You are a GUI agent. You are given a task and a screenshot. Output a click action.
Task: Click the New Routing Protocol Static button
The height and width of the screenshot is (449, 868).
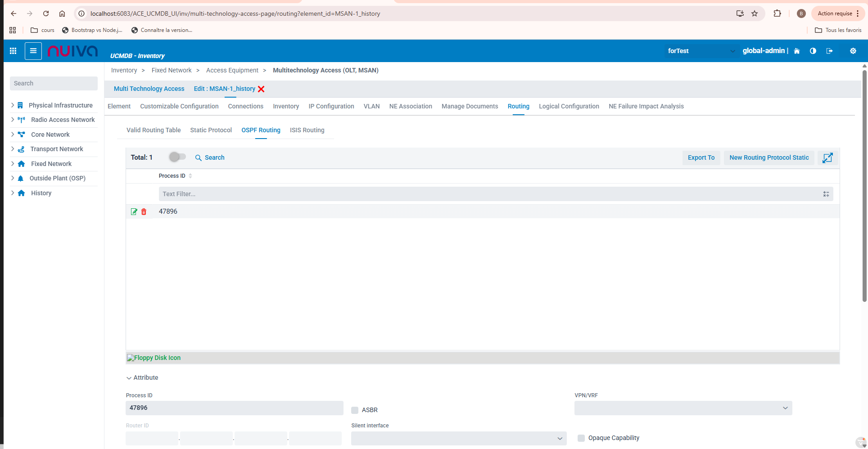click(769, 157)
